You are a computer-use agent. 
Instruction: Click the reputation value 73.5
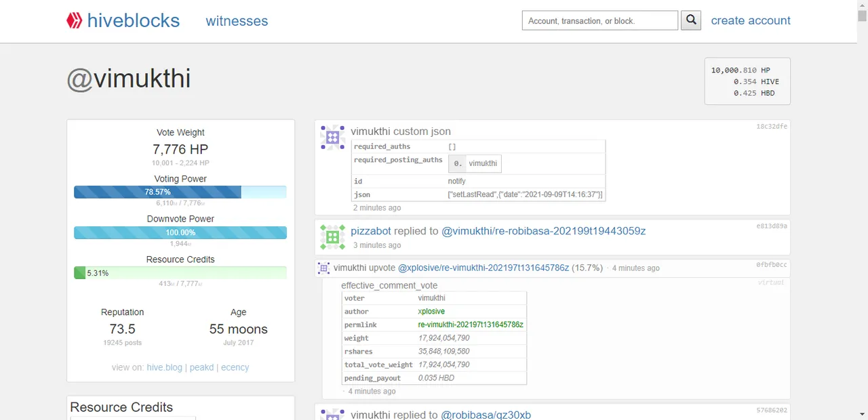pos(122,329)
